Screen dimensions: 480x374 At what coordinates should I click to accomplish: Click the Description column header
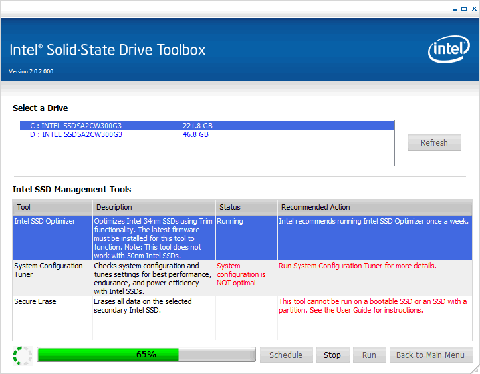click(x=154, y=207)
